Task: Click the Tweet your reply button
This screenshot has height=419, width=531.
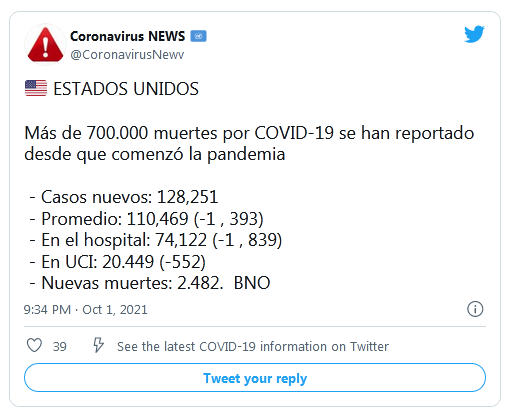Action: coord(255,378)
